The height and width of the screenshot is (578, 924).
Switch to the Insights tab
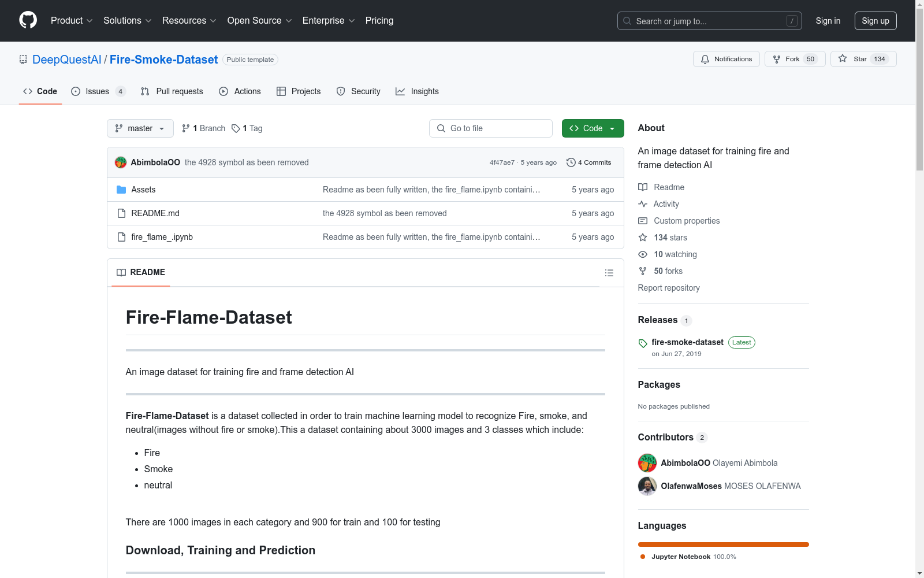418,91
